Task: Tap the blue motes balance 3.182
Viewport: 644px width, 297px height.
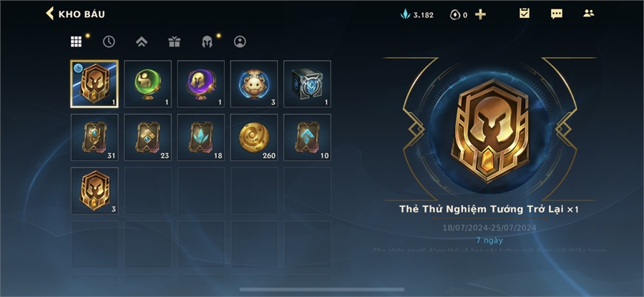Action: point(417,15)
